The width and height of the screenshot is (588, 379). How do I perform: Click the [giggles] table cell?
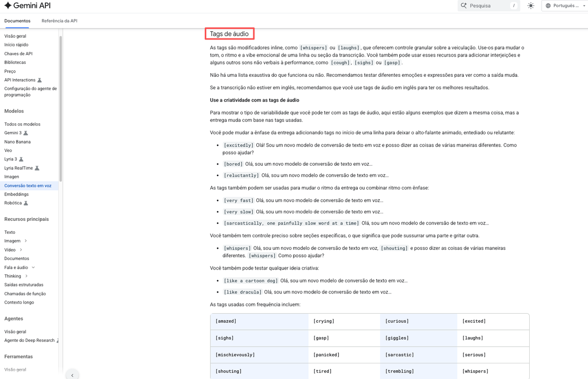[418, 338]
